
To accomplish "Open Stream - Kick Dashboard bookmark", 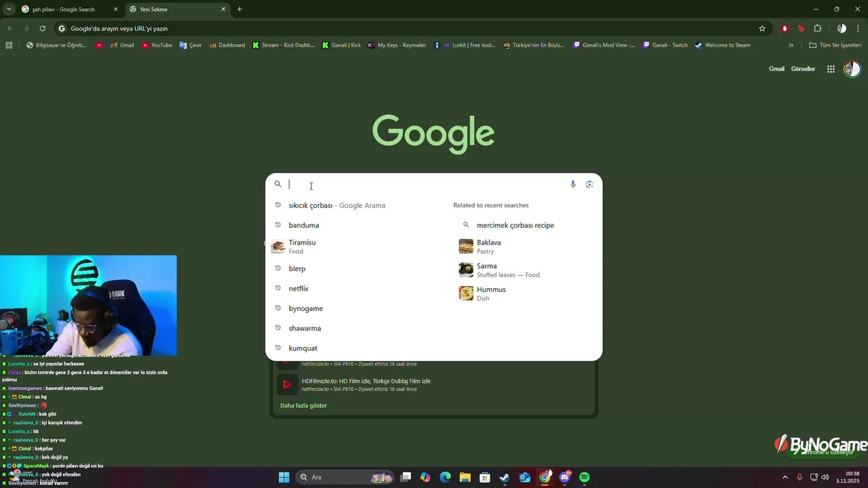I will [283, 45].
